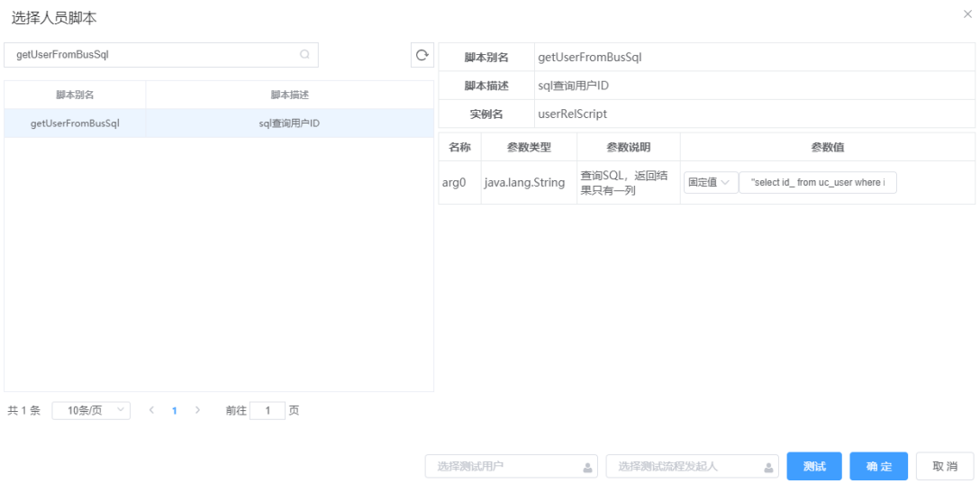
Task: Close the 选择人员脚本 dialog
Action: 967,14
